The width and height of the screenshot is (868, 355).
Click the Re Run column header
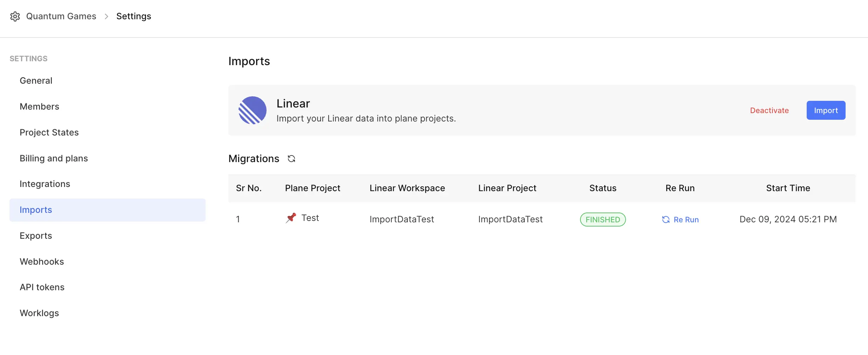click(x=680, y=188)
